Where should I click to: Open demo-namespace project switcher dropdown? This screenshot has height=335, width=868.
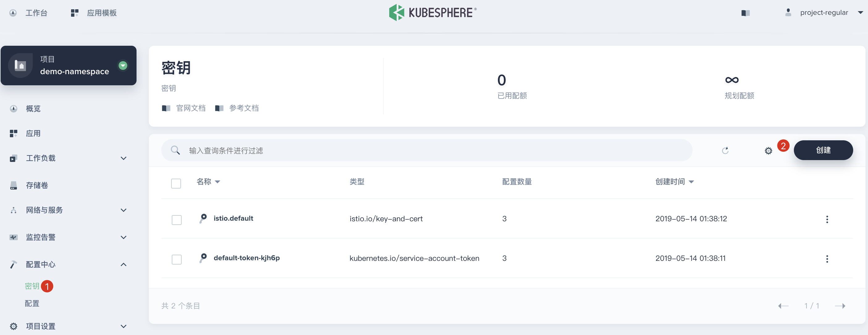(x=123, y=66)
